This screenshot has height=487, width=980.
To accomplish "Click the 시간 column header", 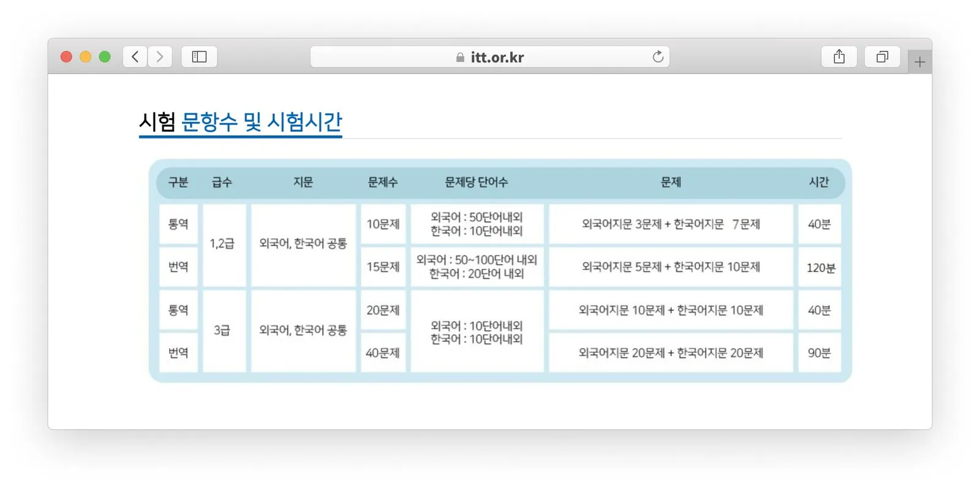I will 819,182.
